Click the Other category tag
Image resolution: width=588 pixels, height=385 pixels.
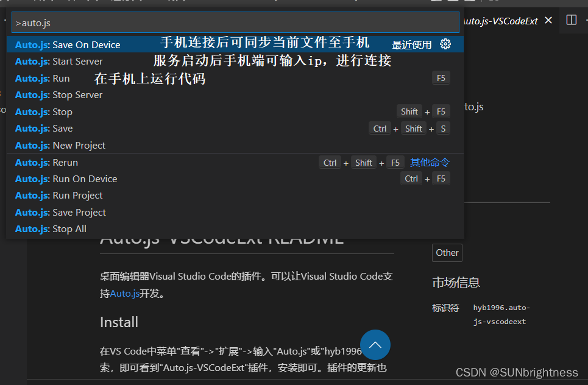click(447, 253)
